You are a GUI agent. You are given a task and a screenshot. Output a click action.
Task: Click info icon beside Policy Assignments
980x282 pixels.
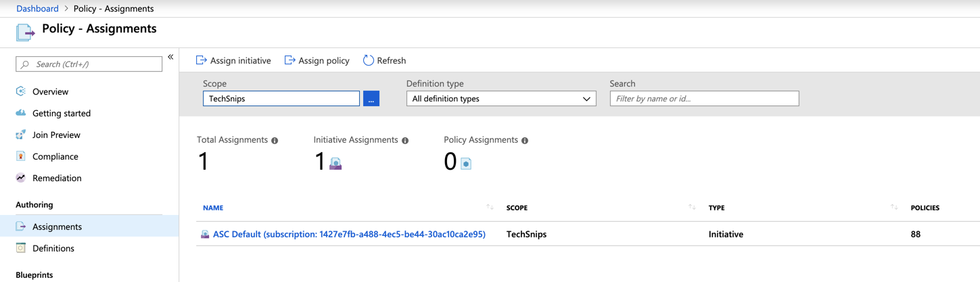[x=525, y=141]
